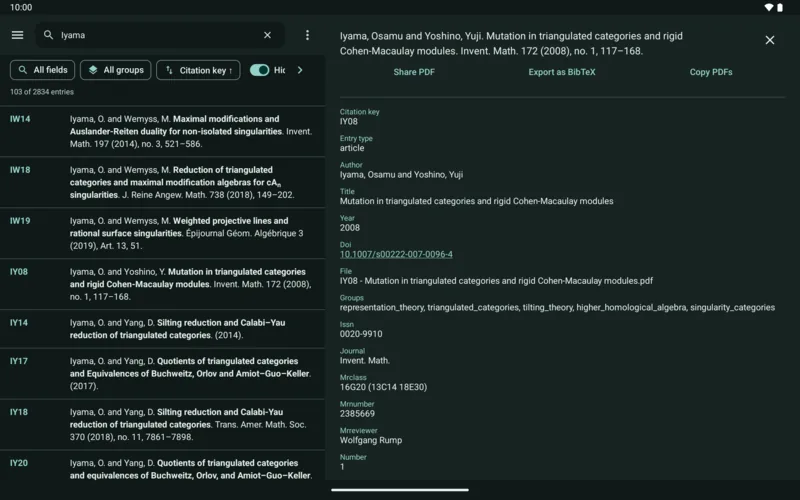The image size is (800, 500).
Task: Click Mrreviewer value Wolfgang Rump
Action: click(371, 440)
